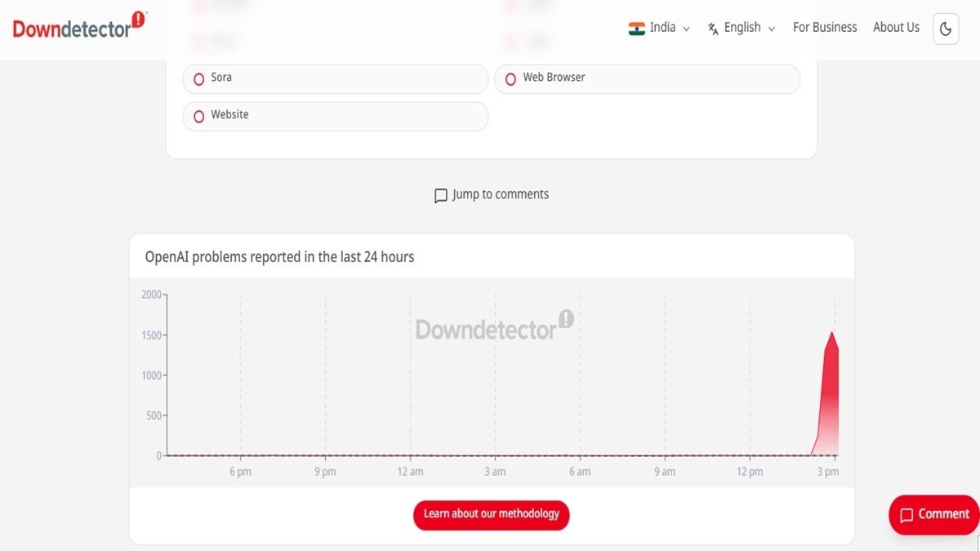Click the Downdetector logo in header
Image resolution: width=980 pixels, height=551 pixels.
tap(79, 26)
